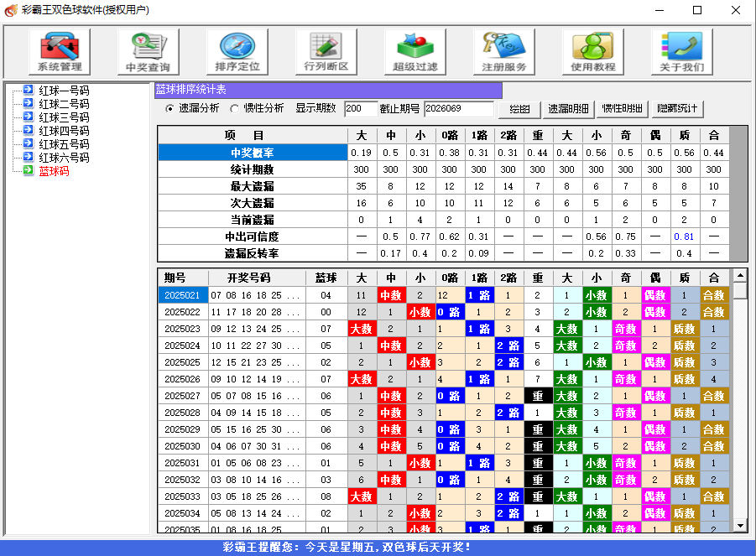Select 最大遗漏 row header
Image resolution: width=756 pixels, height=556 pixels.
[253, 186]
